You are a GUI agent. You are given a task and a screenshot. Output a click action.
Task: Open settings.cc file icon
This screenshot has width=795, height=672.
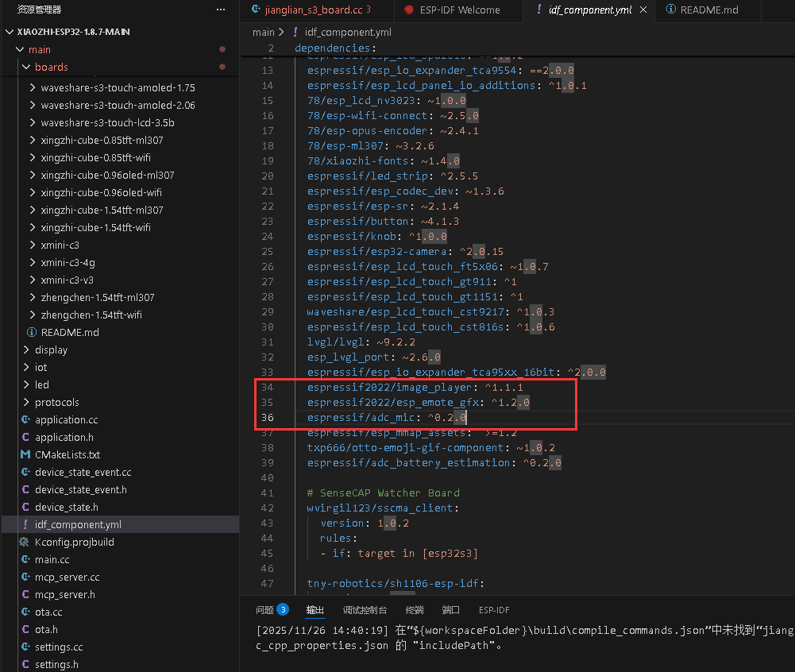(26, 647)
